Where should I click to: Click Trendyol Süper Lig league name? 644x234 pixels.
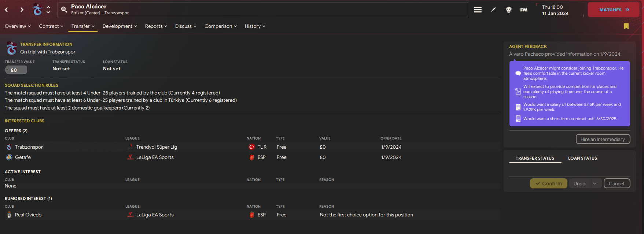click(157, 147)
